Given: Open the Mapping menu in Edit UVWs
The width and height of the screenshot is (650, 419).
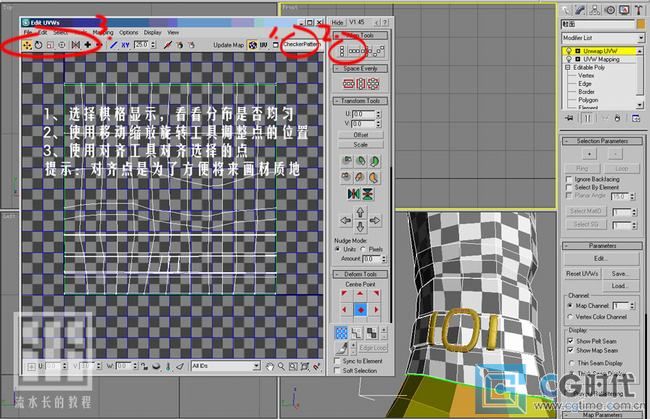Looking at the screenshot, I should [x=103, y=32].
